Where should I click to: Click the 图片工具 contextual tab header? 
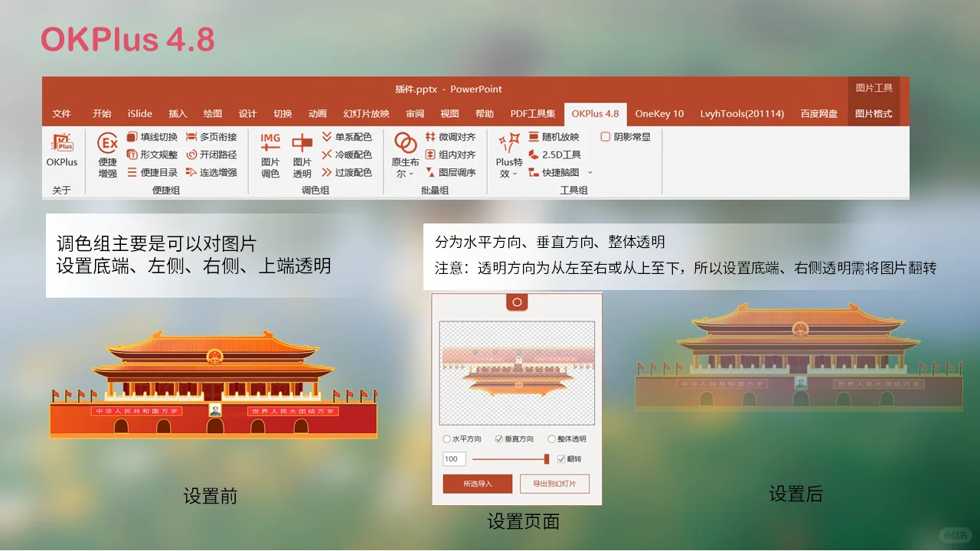[x=874, y=88]
